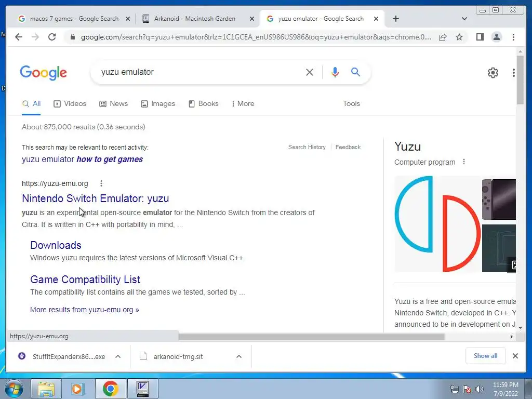532x399 pixels.
Task: Open the yuzu Downloads link
Action: tap(56, 245)
